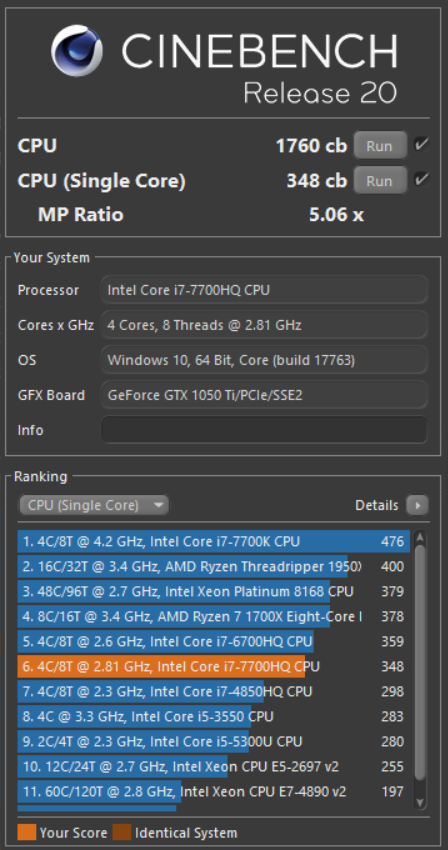Run the CPU multi-core benchmark
Image resolution: width=448 pixels, height=850 pixels.
coord(380,146)
